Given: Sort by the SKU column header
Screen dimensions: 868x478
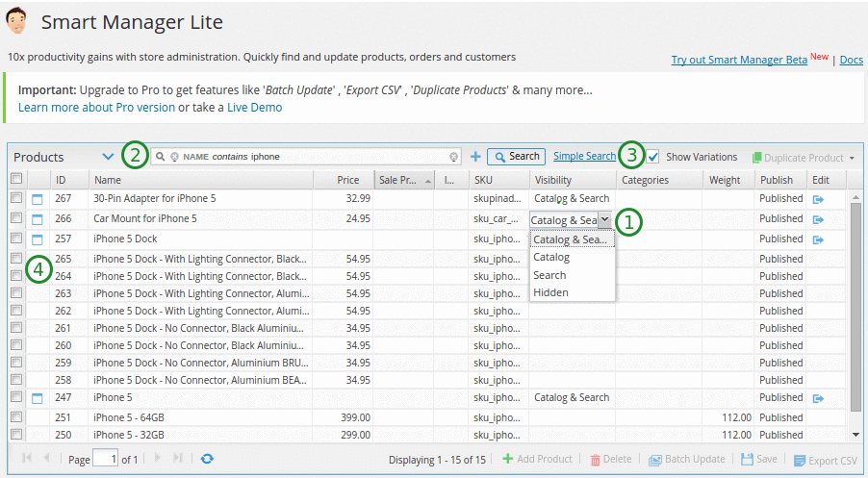Looking at the screenshot, I should (498, 180).
